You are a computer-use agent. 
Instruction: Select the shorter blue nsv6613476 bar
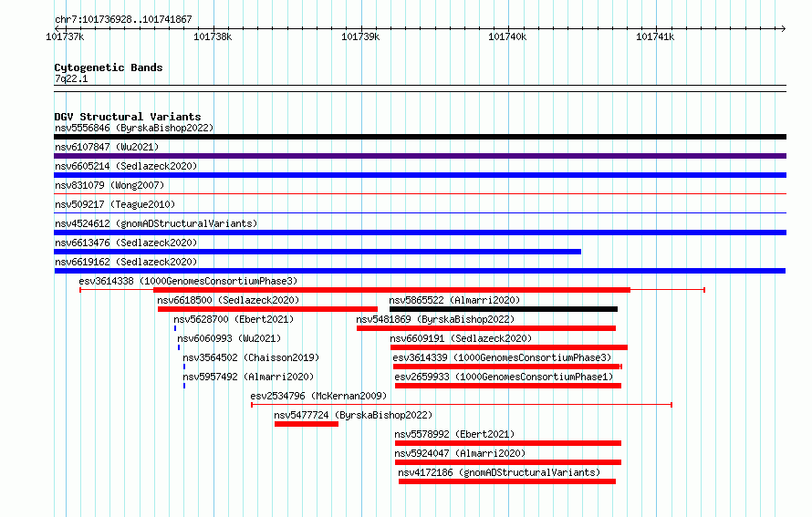click(x=318, y=252)
